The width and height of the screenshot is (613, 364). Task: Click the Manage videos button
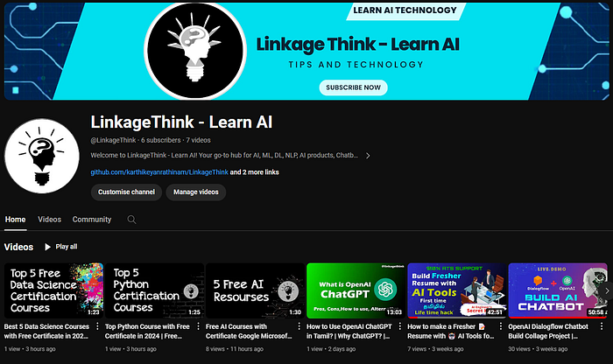click(196, 192)
